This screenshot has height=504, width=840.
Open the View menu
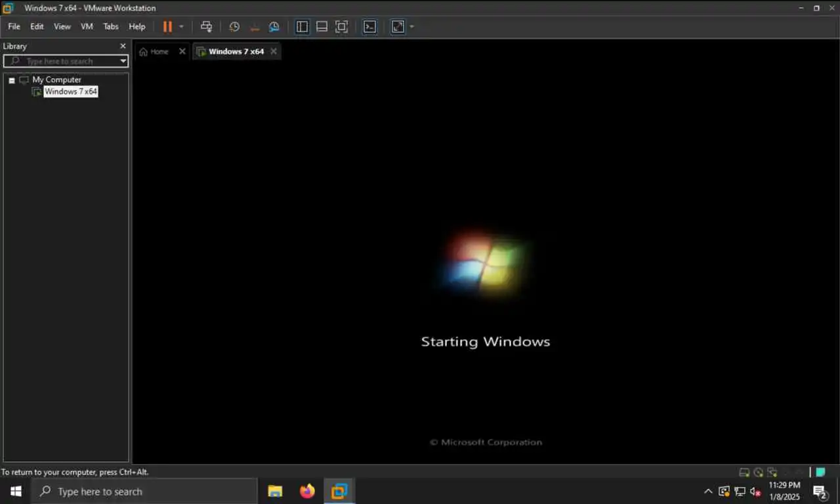point(62,27)
